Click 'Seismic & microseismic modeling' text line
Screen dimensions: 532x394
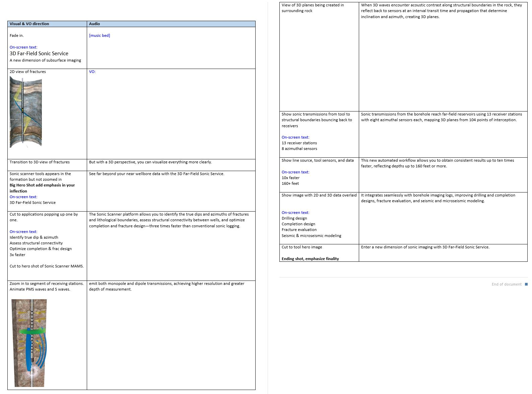click(x=312, y=236)
